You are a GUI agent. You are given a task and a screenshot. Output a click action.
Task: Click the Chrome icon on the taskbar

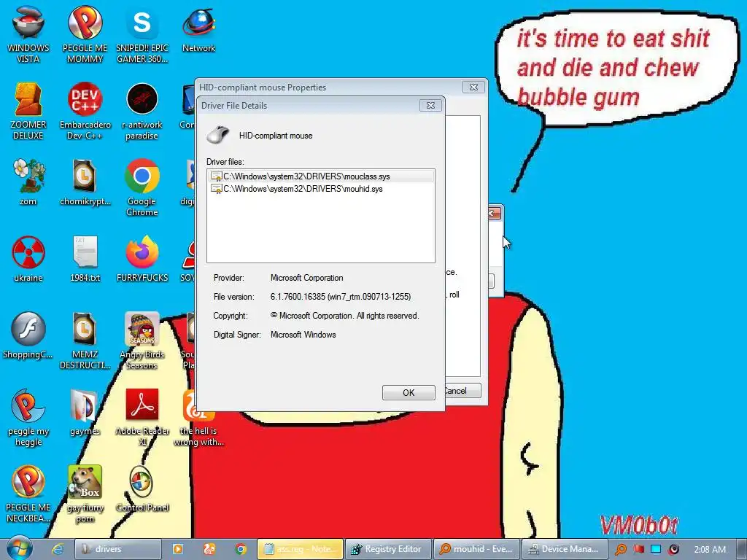pyautogui.click(x=241, y=549)
